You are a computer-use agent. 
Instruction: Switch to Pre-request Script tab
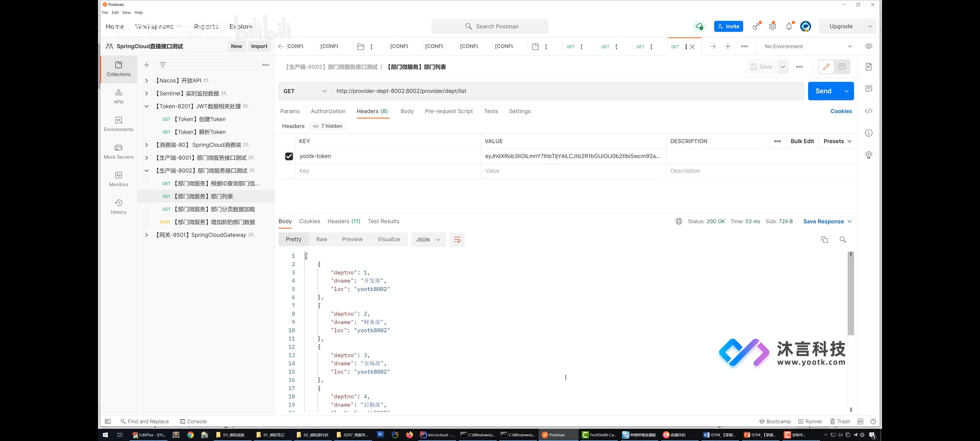(448, 111)
